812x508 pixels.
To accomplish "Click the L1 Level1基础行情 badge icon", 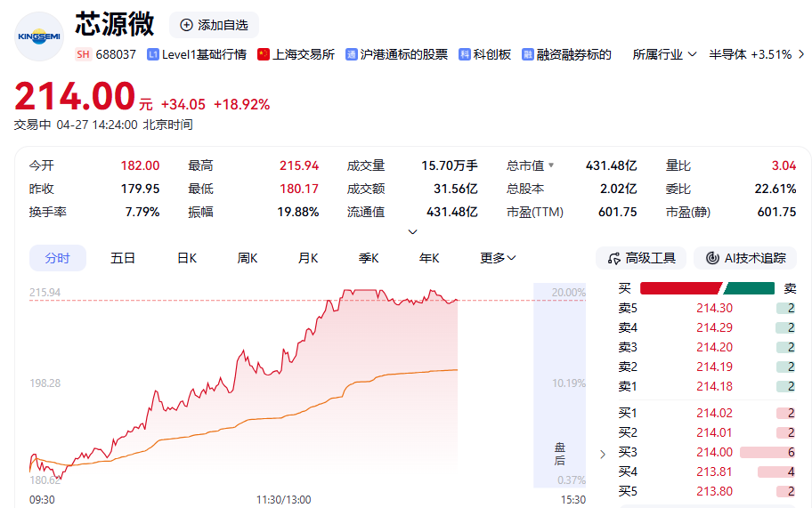I will [153, 54].
